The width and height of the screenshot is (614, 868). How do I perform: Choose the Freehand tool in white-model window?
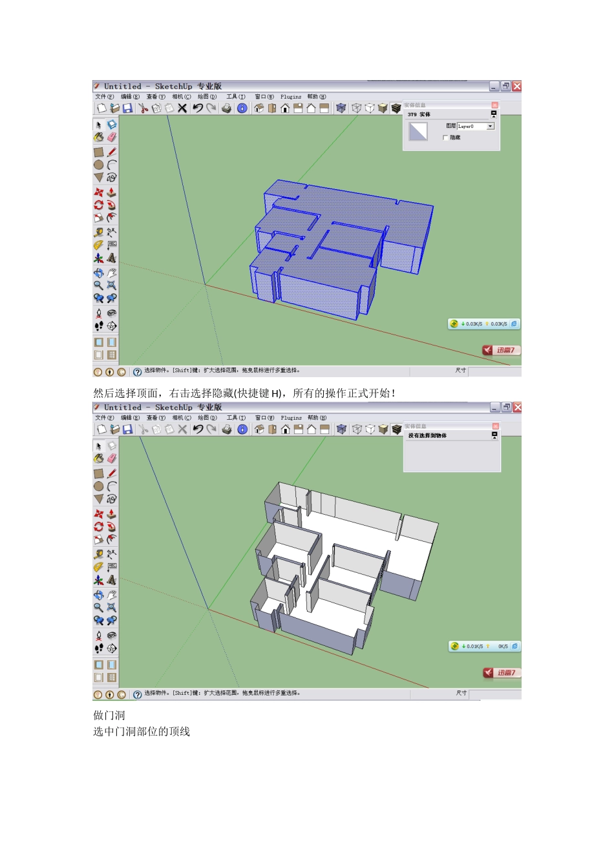coord(112,499)
